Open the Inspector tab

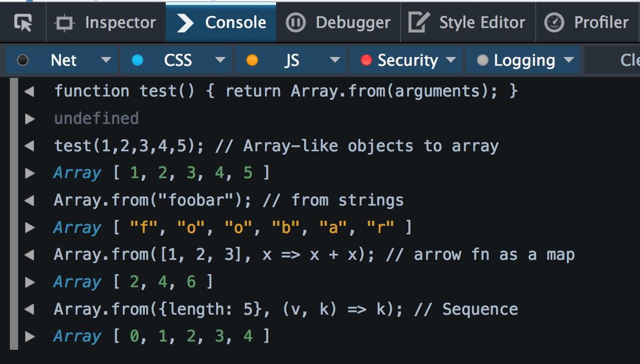point(106,22)
